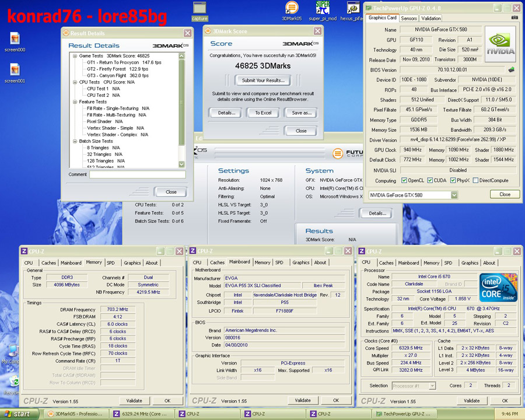Click the Windows Start button

19,414
